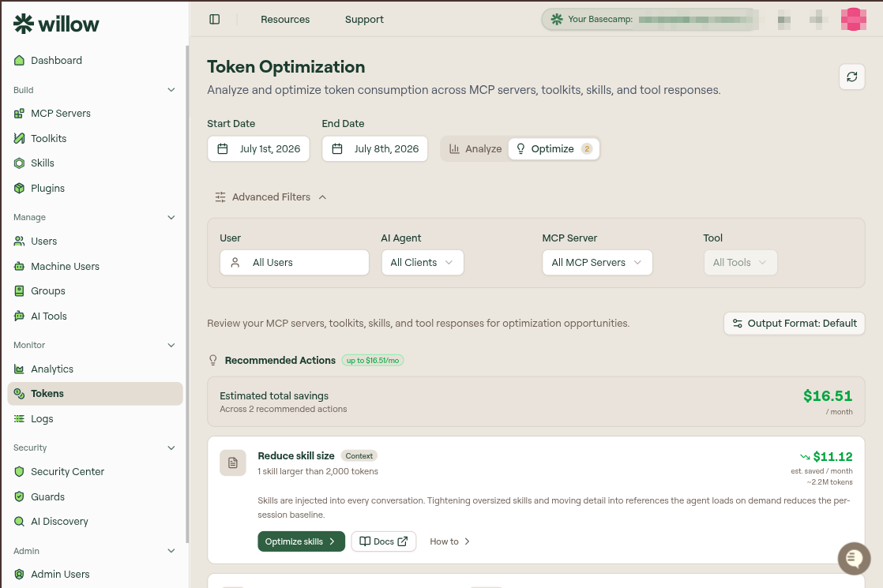Toggle the sidebar panel icon
This screenshot has height=588, width=883.
(215, 19)
